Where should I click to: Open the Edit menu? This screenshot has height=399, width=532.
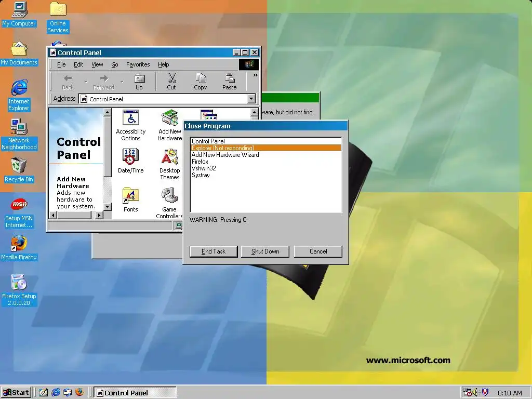tap(78, 64)
